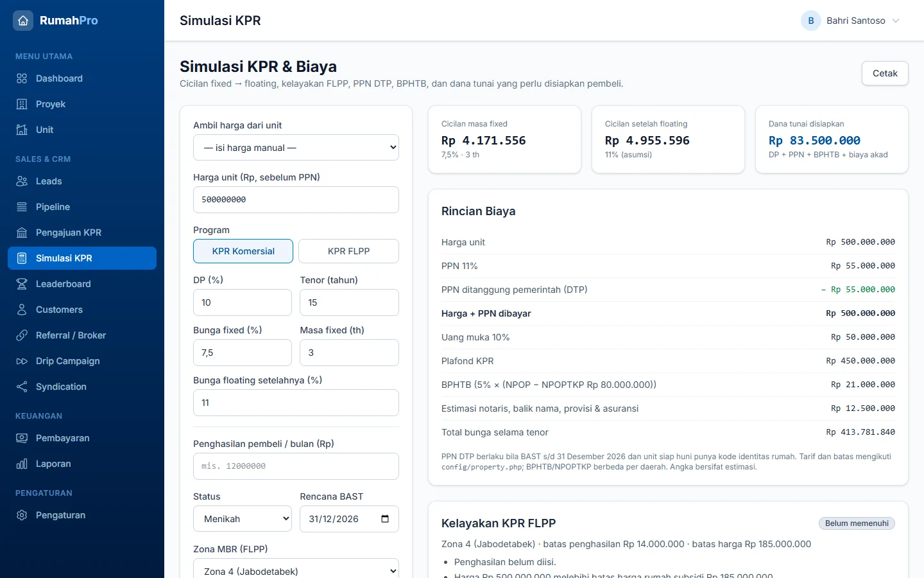
Task: Click the 'Rp 83.500.000' cash value
Action: coord(814,141)
